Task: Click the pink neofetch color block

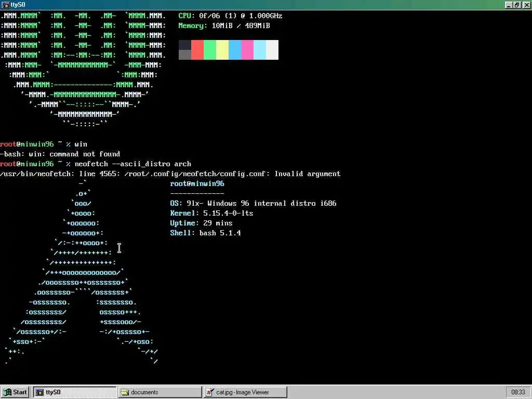Action: (x=247, y=50)
